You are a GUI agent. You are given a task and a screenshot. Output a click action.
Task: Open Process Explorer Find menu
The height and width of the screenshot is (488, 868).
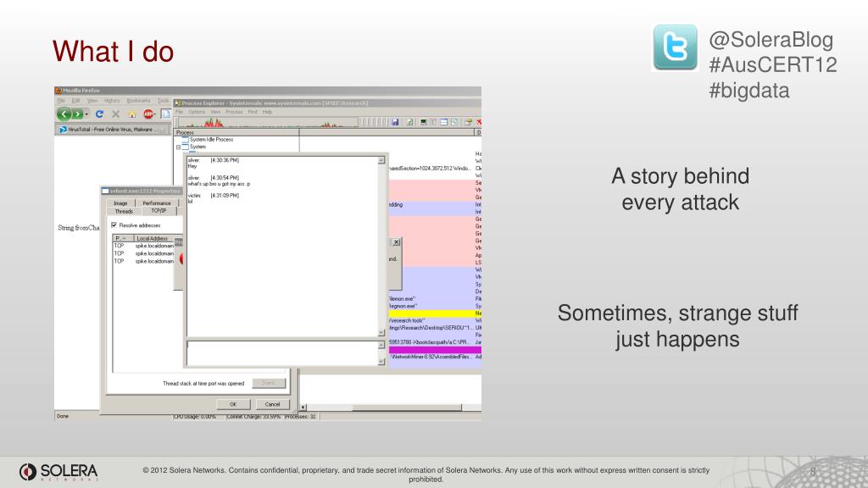coord(253,112)
